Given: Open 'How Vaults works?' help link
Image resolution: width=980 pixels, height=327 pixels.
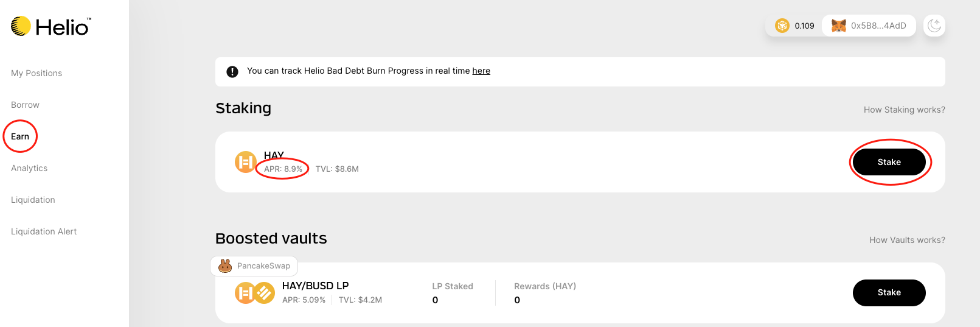Looking at the screenshot, I should (x=907, y=240).
